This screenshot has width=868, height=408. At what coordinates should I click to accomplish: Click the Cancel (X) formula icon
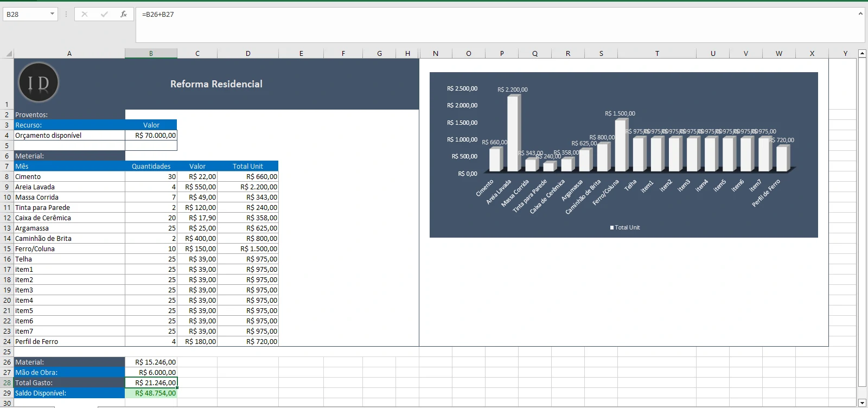(x=85, y=14)
